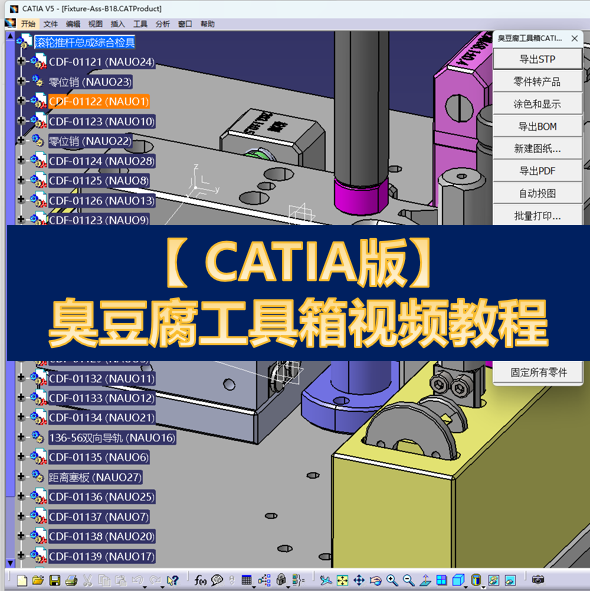This screenshot has height=591, width=590.
Task: Select tree item CDF-01123 (NAUO10)
Action: (102, 122)
